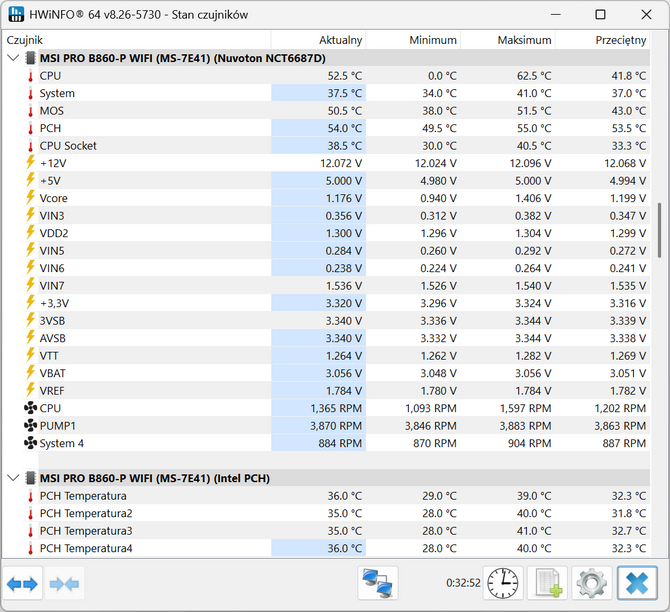This screenshot has height=612, width=670.
Task: Click the 1,365 RPM current CPU fan value
Action: pyautogui.click(x=336, y=409)
